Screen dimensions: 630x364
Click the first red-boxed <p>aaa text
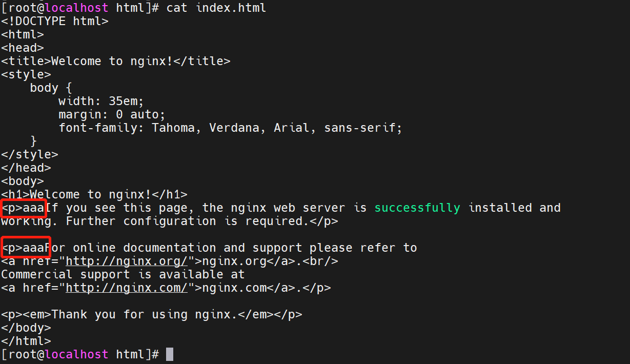coord(24,208)
